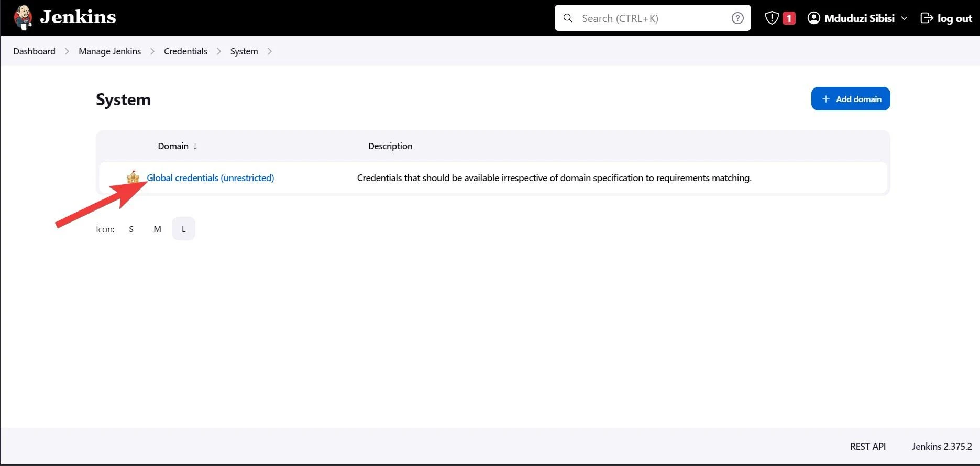Set icon size to S
980x466 pixels.
[131, 229]
